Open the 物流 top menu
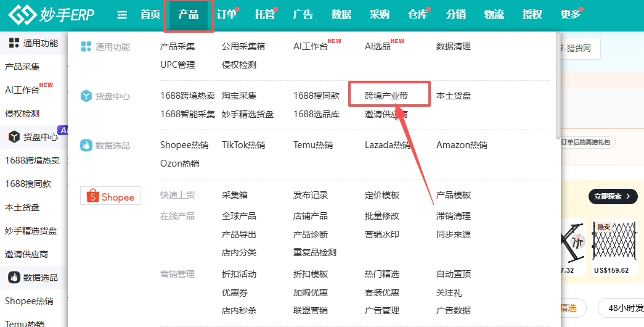 pyautogui.click(x=494, y=14)
